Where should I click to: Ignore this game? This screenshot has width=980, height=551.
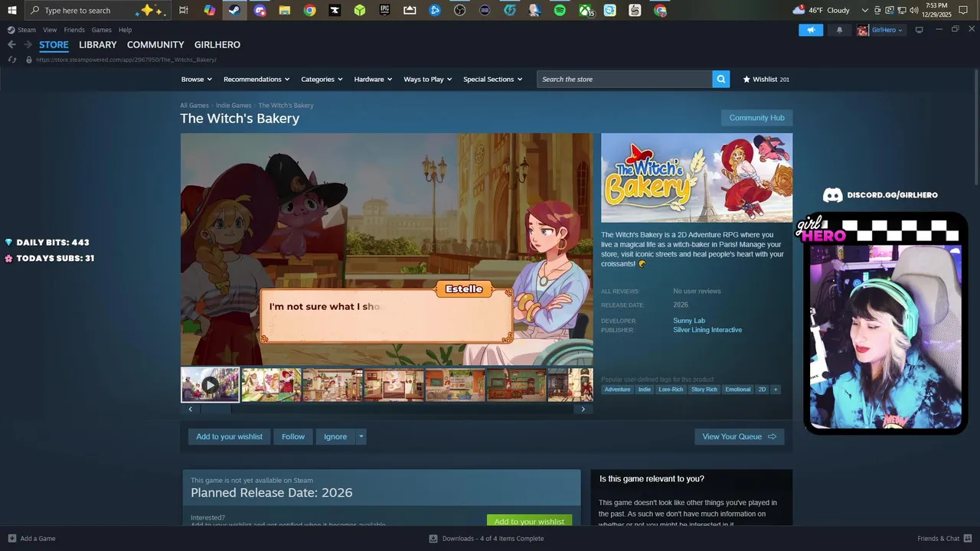point(335,437)
